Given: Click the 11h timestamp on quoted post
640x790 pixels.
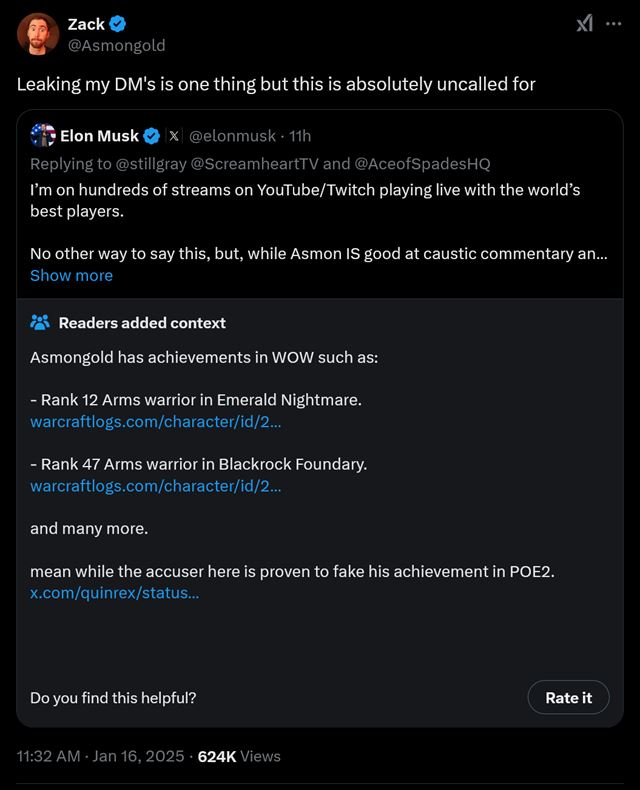Looking at the screenshot, I should coord(300,136).
